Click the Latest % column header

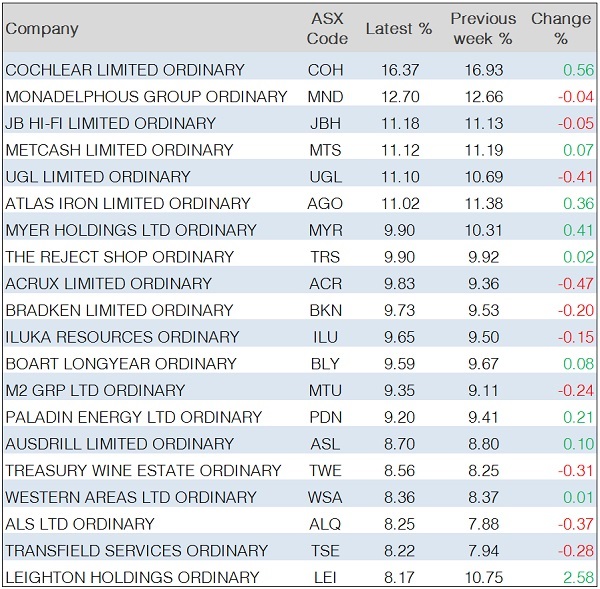pos(398,29)
